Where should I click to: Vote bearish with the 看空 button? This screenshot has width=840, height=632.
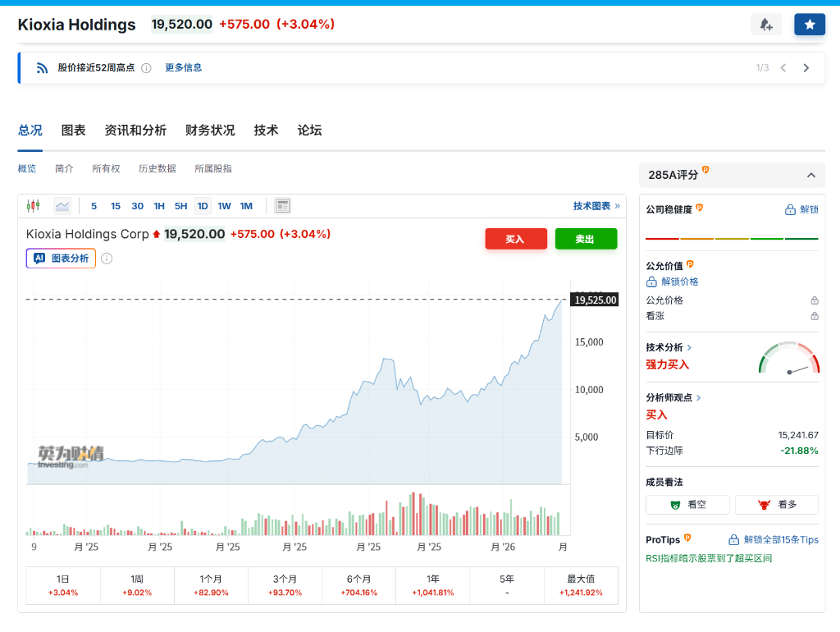[x=687, y=505]
